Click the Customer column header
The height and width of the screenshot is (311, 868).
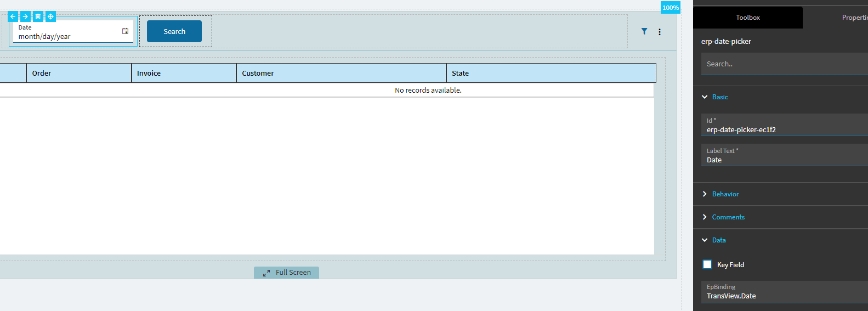pyautogui.click(x=341, y=73)
